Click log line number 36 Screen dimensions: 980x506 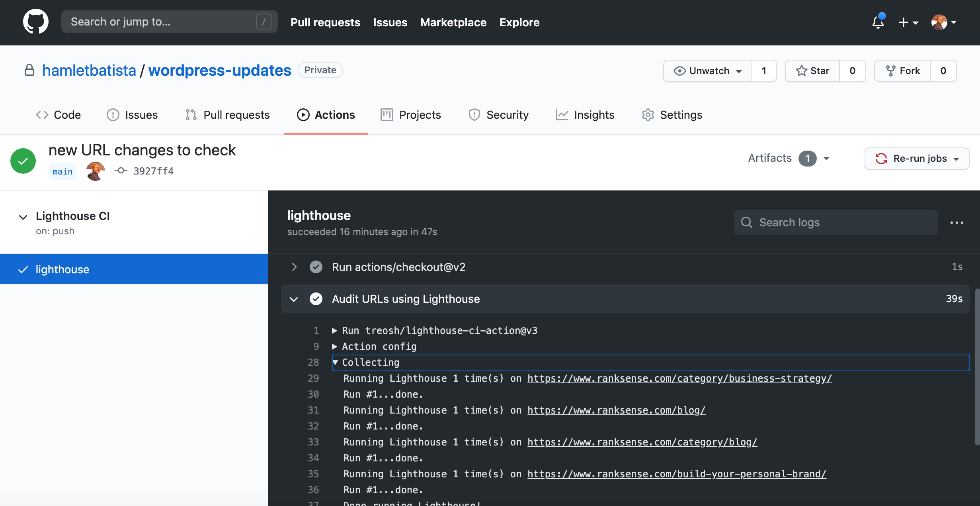tap(313, 490)
